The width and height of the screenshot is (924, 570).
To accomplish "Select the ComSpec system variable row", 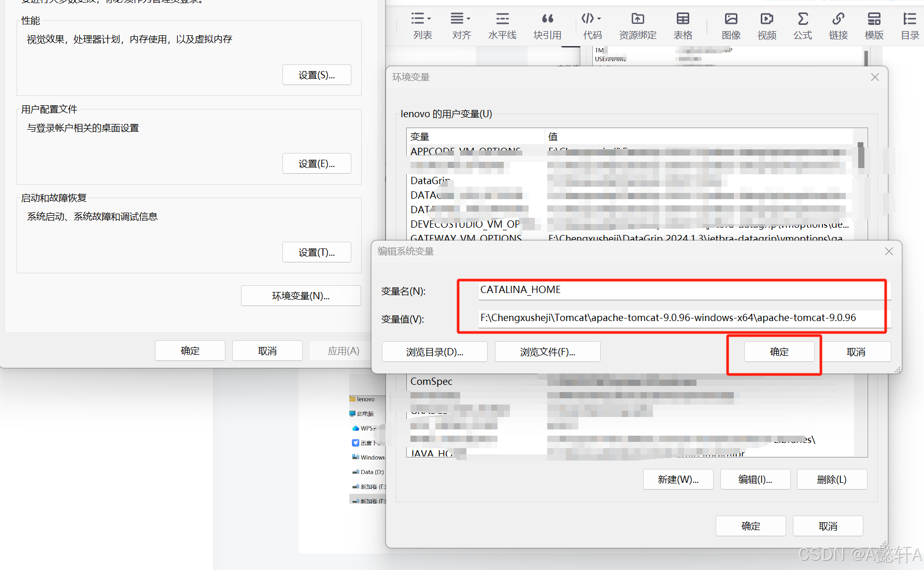I will (431, 382).
